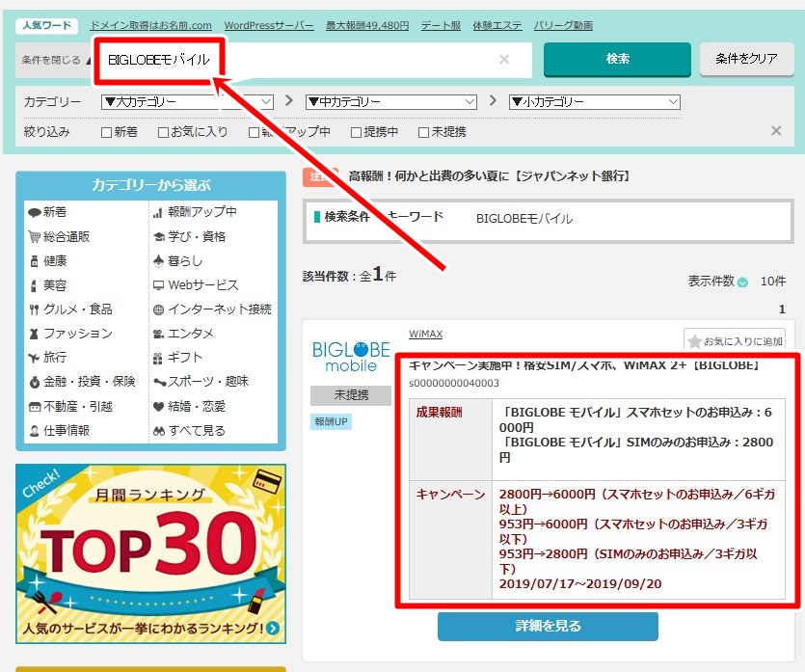Check the お気に入り filter checkbox

click(163, 132)
